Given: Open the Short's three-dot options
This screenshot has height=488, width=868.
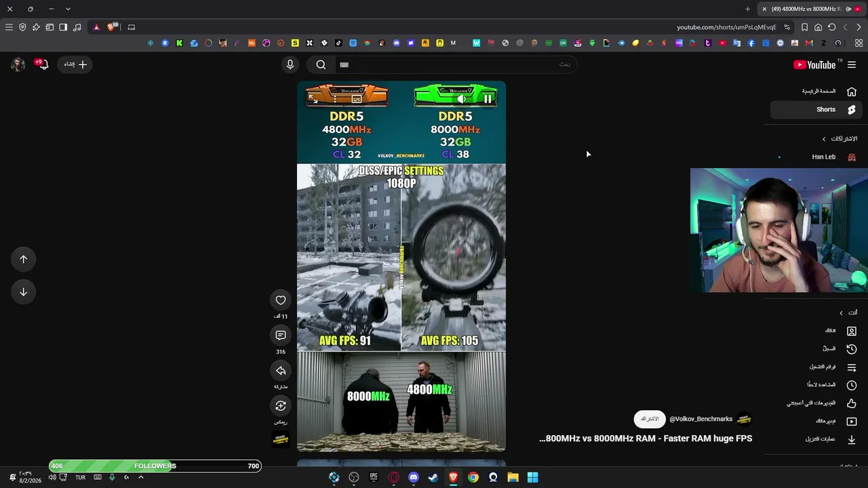Looking at the screenshot, I should coord(335,99).
